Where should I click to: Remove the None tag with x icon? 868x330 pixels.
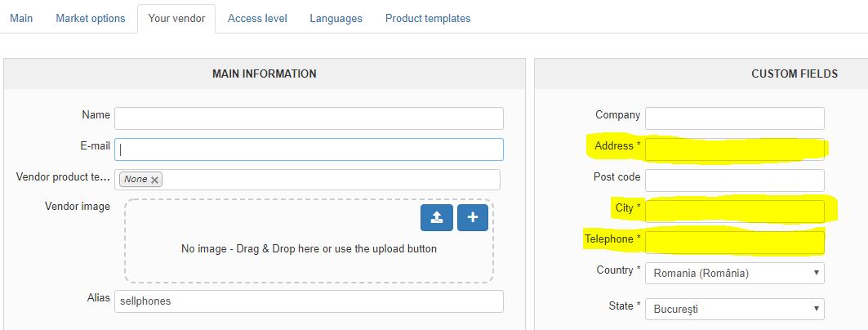(x=155, y=180)
